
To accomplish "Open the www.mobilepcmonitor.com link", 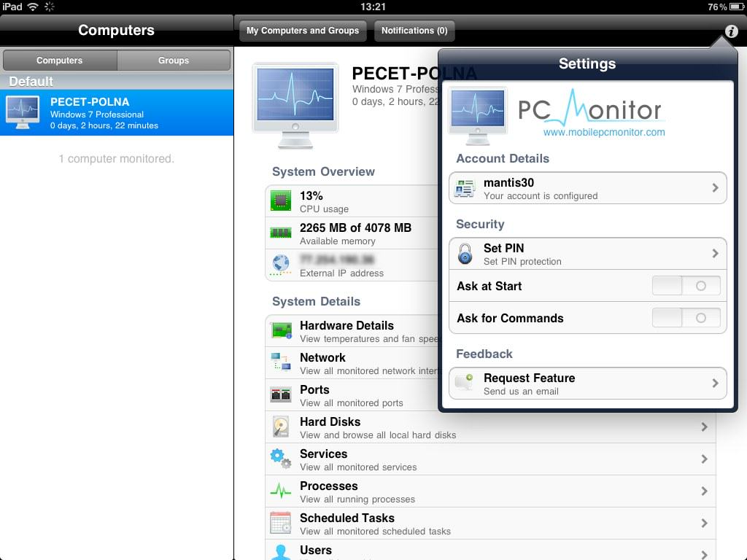I will [x=604, y=133].
